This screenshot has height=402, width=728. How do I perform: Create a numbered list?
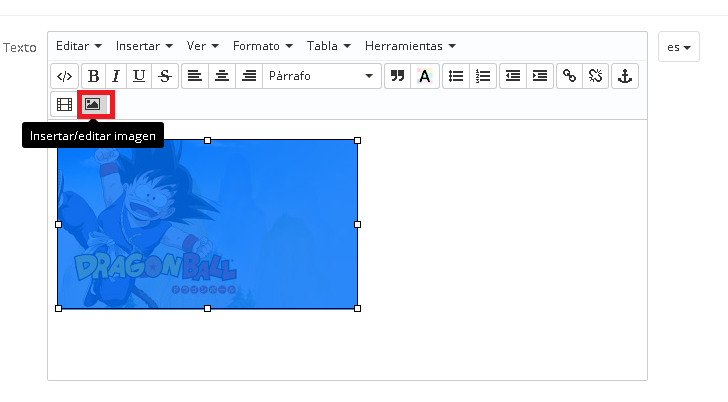[x=483, y=76]
